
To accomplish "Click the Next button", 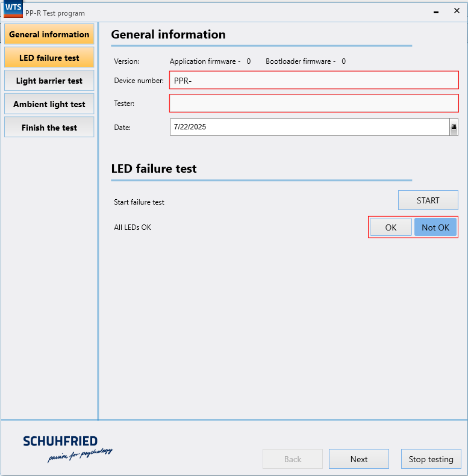I will 359,459.
